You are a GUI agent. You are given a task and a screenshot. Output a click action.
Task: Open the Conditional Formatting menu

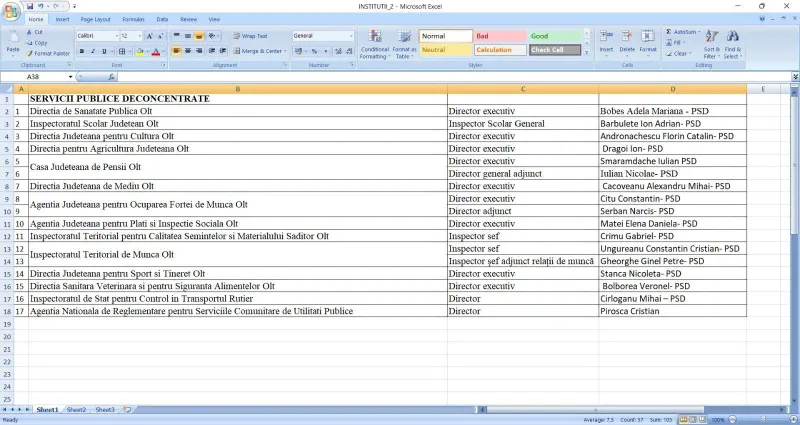pos(374,44)
